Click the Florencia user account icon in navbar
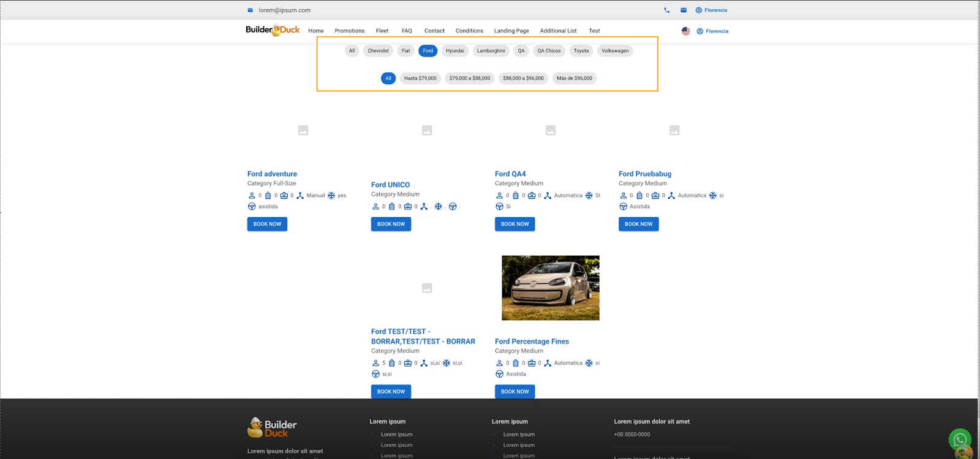 (x=700, y=31)
